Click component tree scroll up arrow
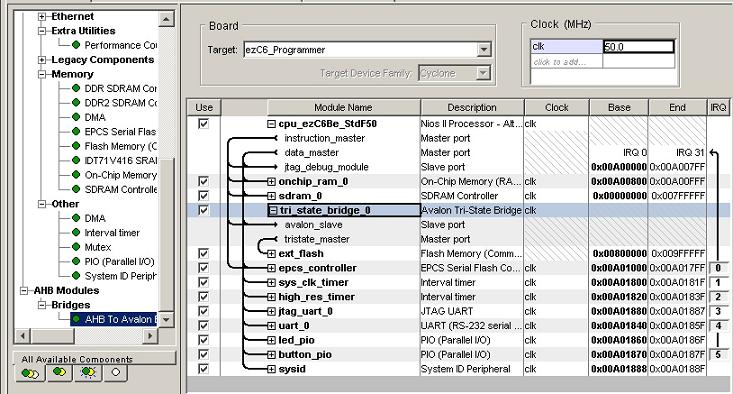The image size is (733, 394). pos(166,19)
